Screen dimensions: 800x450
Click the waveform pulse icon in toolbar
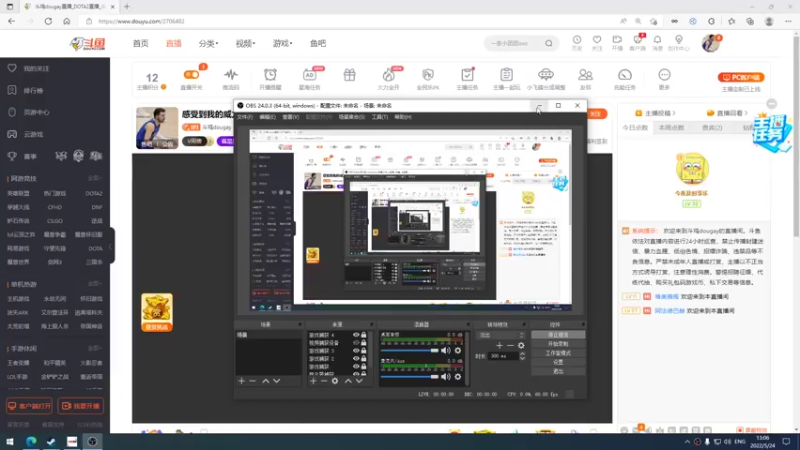[x=231, y=75]
